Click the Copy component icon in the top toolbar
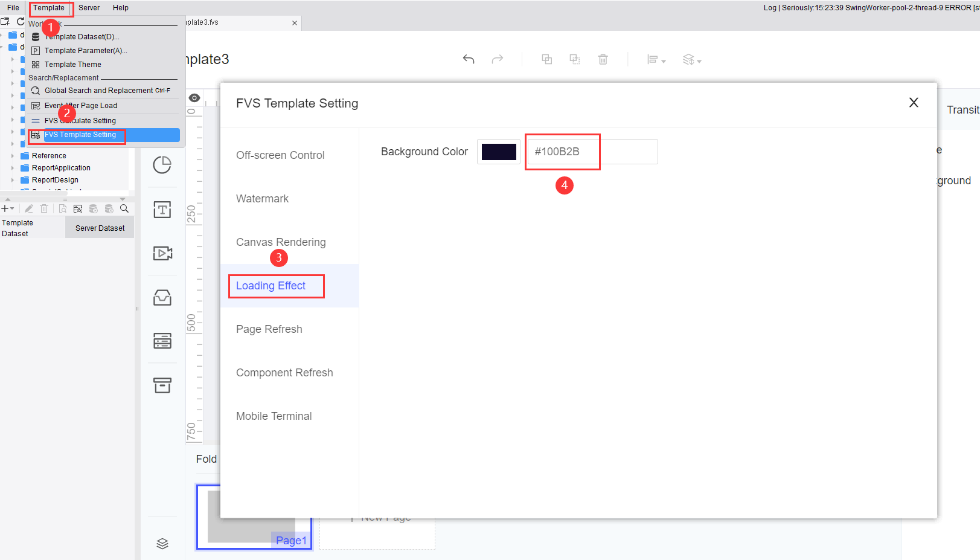The width and height of the screenshot is (980, 560). 546,59
